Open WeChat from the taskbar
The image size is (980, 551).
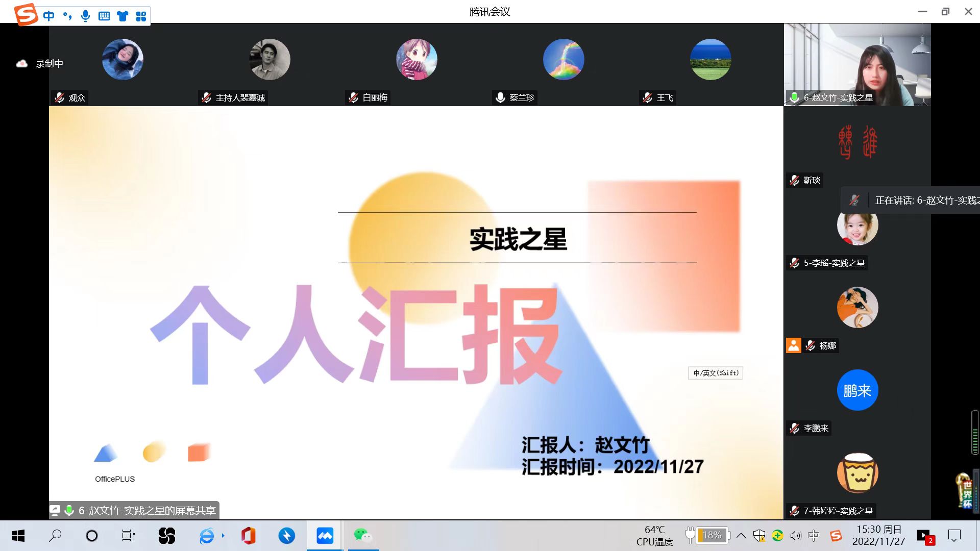pos(363,536)
